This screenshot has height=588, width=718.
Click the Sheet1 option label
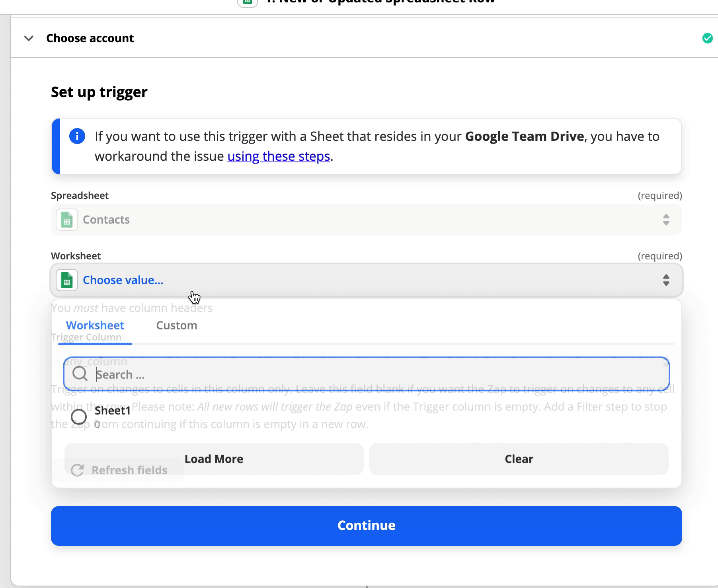tap(113, 411)
